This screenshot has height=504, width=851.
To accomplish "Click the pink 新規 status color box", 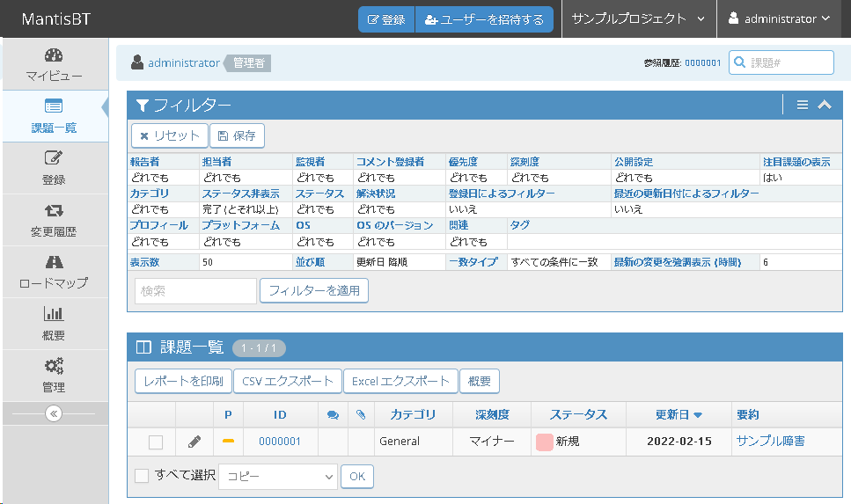I will (545, 442).
